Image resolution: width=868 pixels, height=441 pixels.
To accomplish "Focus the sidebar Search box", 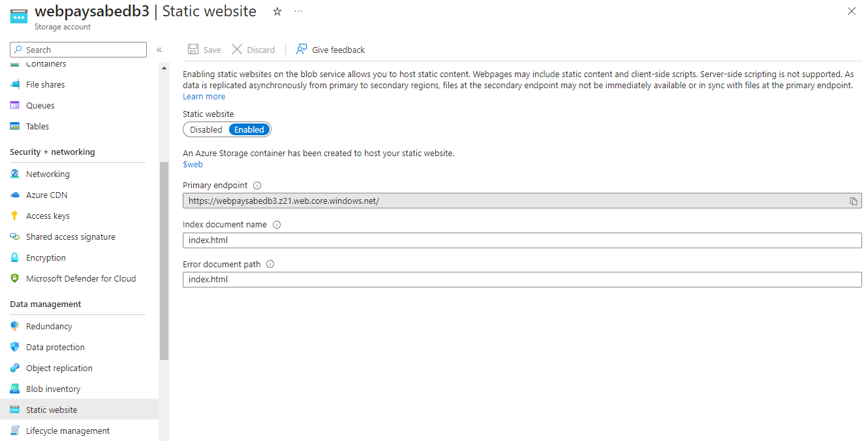I will 78,50.
